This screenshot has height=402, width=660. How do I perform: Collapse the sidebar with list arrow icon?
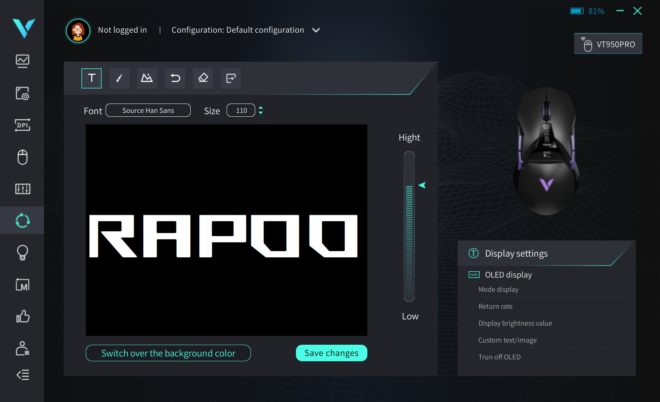pos(23,375)
